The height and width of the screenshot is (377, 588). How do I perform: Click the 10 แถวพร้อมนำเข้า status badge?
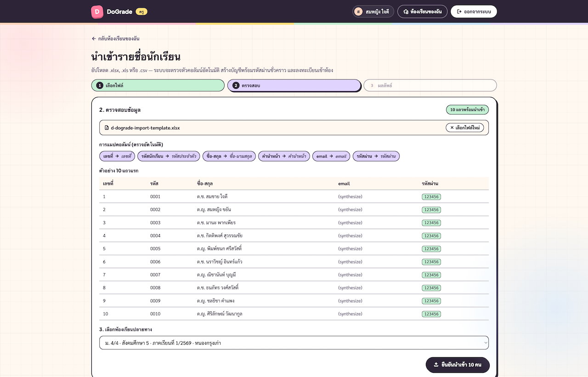click(x=467, y=110)
